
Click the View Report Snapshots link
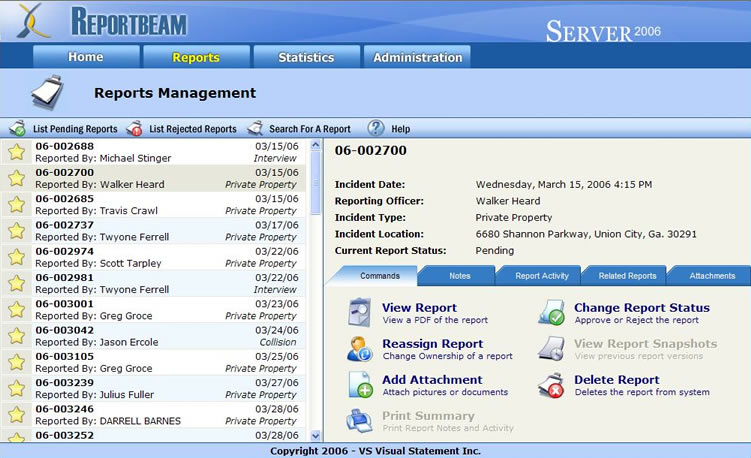(x=646, y=344)
